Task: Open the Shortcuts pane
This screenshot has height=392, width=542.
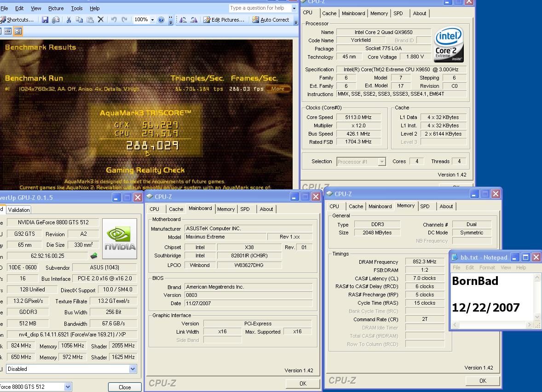Action: (17, 20)
